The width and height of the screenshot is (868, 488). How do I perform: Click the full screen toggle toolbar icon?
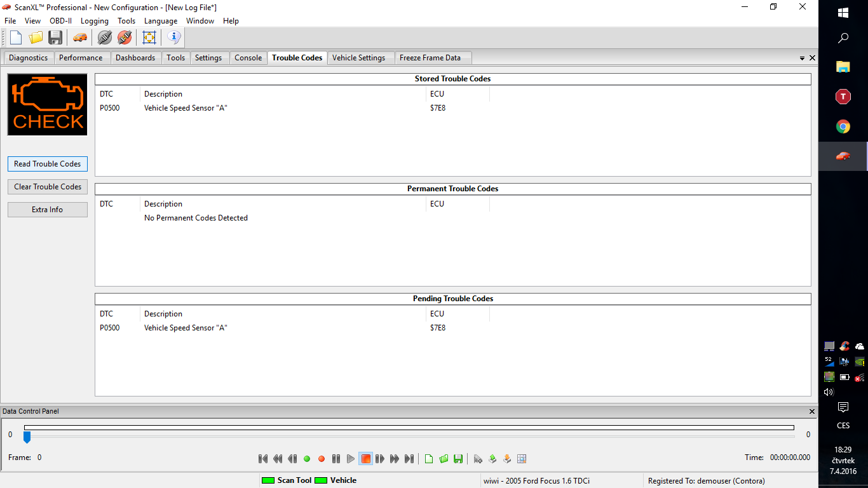click(149, 37)
